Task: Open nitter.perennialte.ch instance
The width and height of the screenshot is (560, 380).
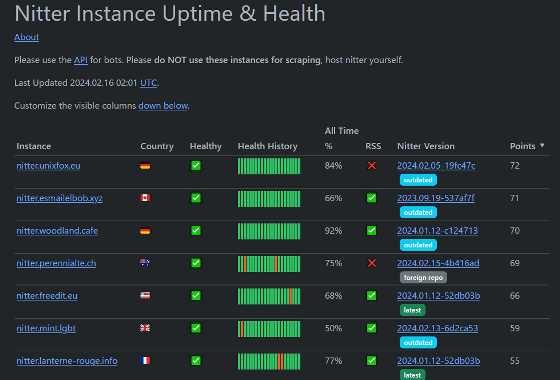Action: point(56,263)
